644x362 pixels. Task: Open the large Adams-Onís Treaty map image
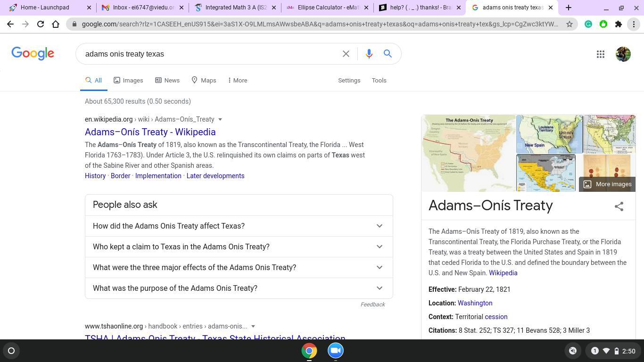469,153
